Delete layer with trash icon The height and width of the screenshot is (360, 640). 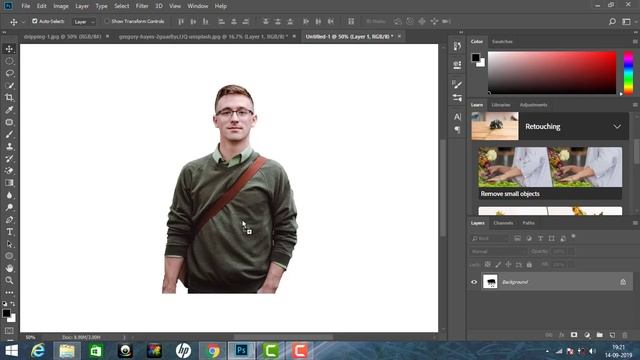[625, 335]
